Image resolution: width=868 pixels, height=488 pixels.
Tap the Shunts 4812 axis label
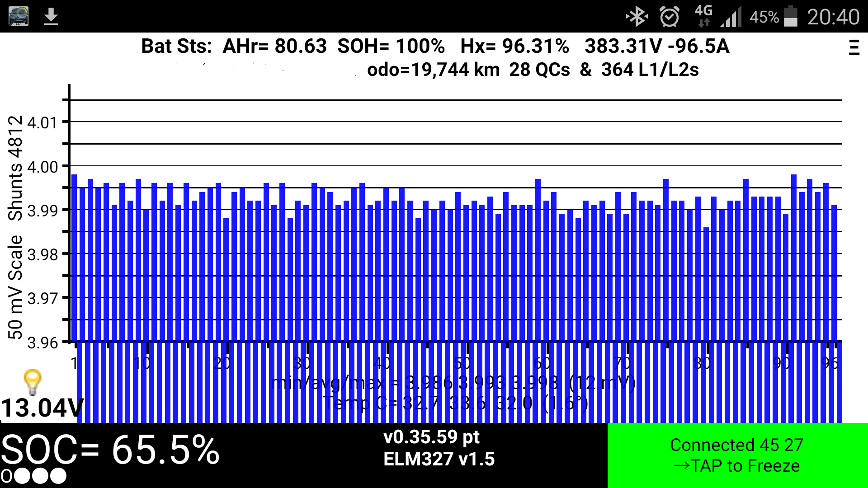click(x=15, y=168)
